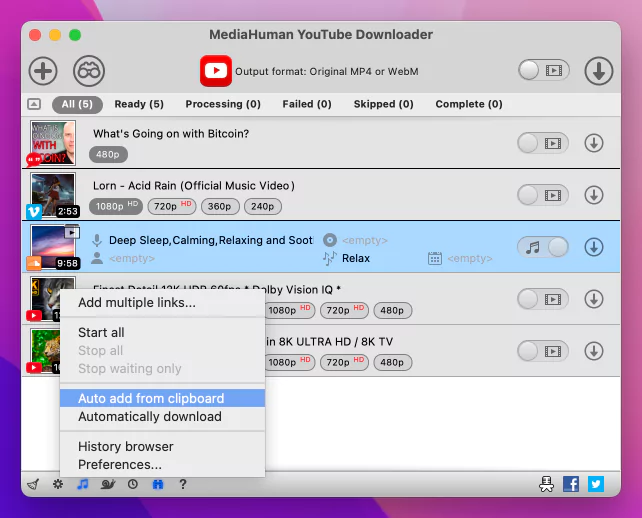Choose Add multiple links... menu item
This screenshot has height=518, width=642.
pyautogui.click(x=163, y=303)
